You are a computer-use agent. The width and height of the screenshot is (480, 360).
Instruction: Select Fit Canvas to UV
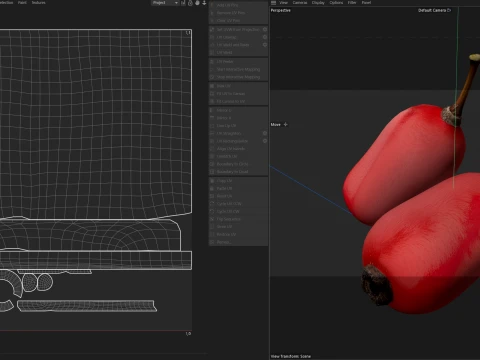pos(238,101)
